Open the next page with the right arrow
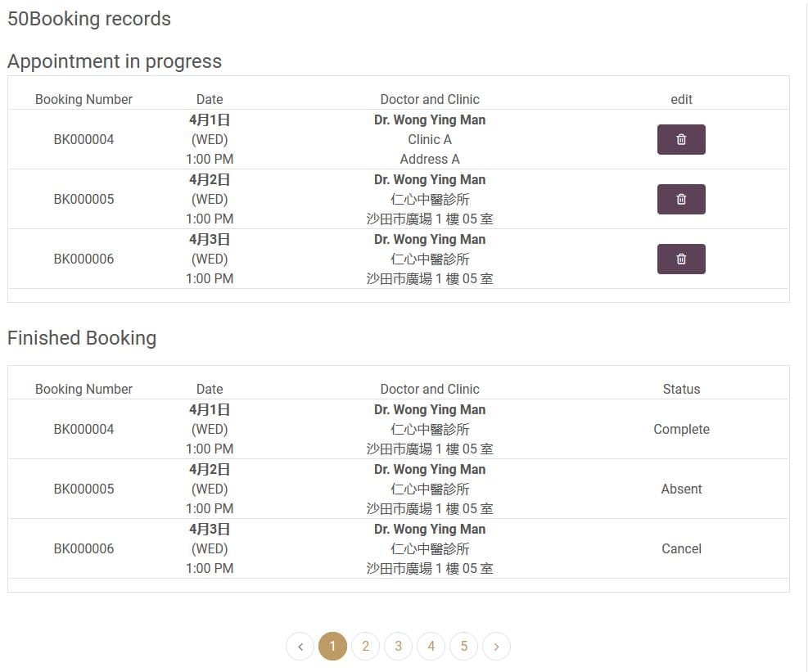The image size is (808, 672). (x=496, y=646)
